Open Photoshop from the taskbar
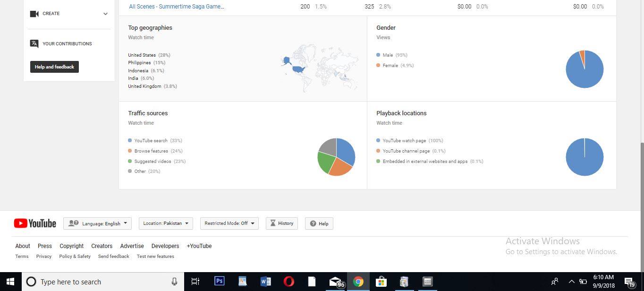644x291 pixels. 219,282
